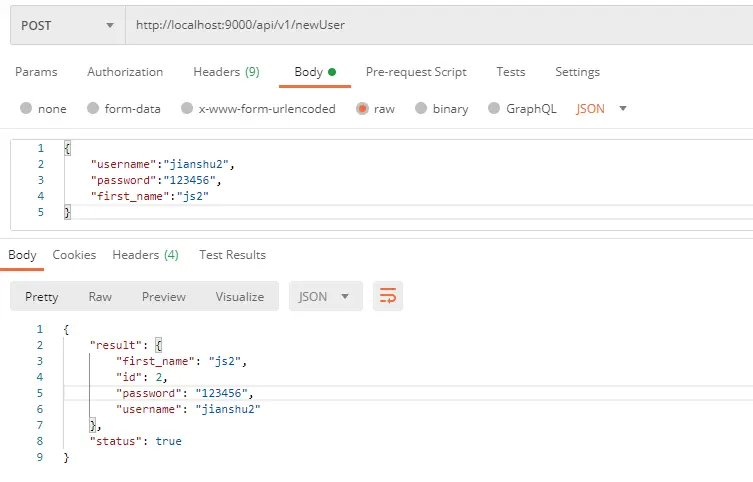Open the POST method dropdown
The width and height of the screenshot is (753, 482).
pos(68,25)
